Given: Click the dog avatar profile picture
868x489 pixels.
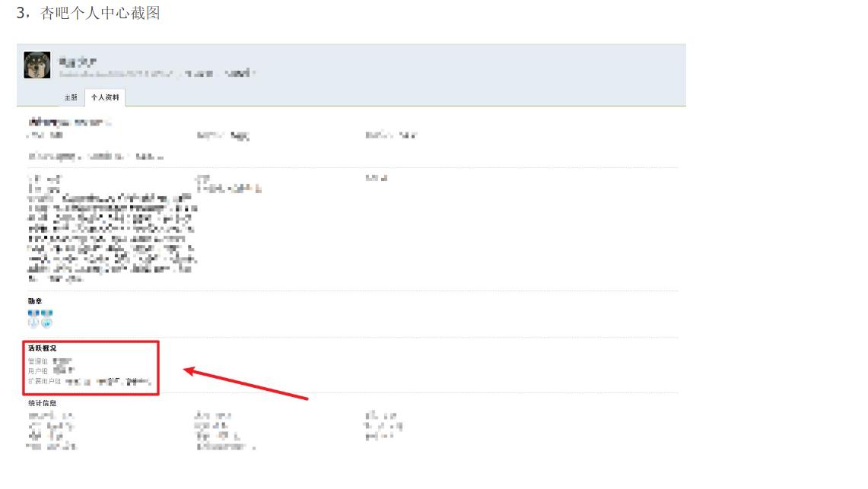Looking at the screenshot, I should coord(37,65).
